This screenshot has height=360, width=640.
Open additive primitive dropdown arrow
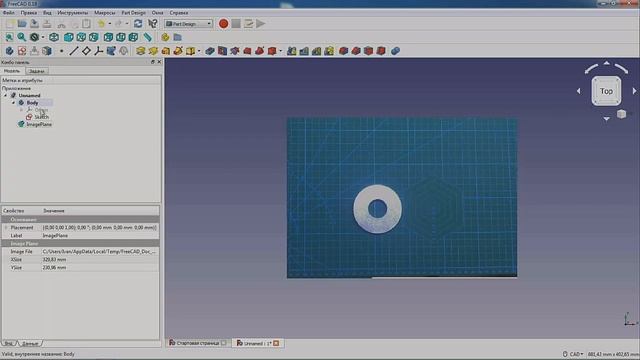(x=199, y=51)
